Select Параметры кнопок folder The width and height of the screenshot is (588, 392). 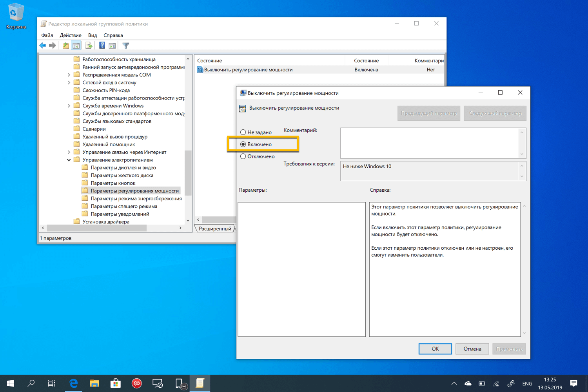tap(113, 183)
